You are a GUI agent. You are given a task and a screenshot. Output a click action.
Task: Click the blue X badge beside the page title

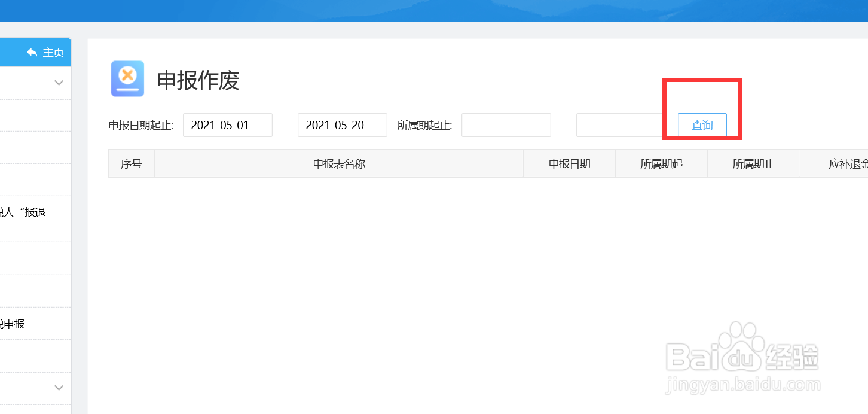(x=127, y=78)
